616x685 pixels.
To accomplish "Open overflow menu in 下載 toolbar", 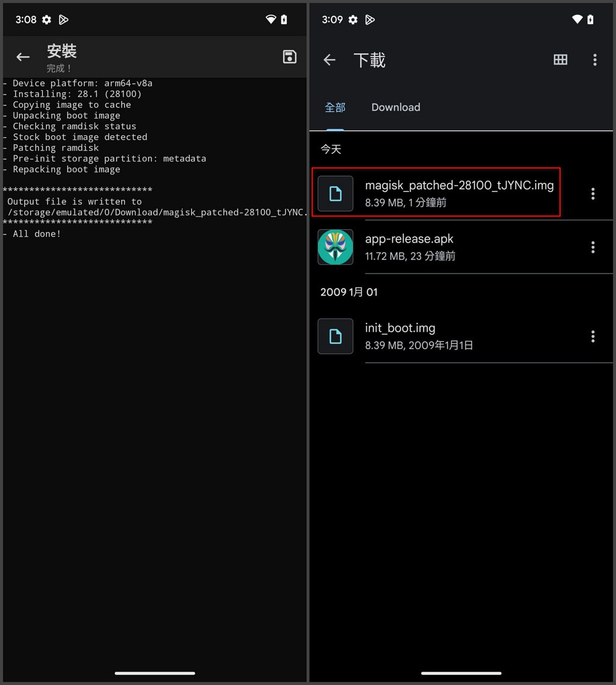I will coord(594,60).
